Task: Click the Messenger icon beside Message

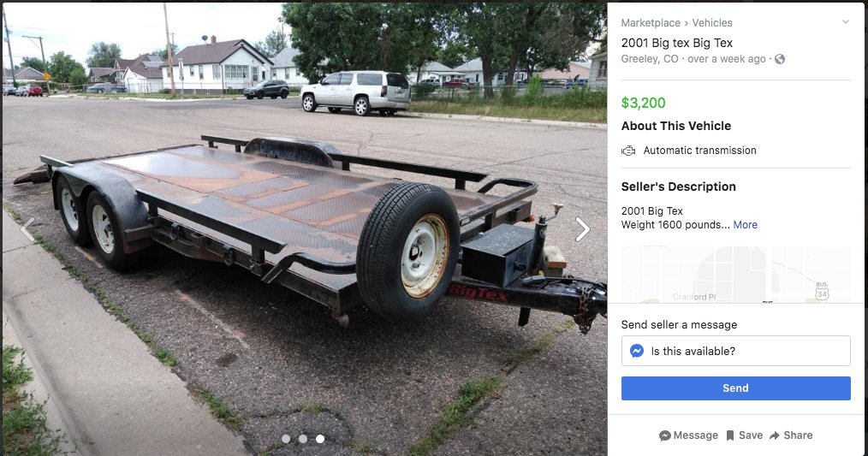Action: pos(665,435)
